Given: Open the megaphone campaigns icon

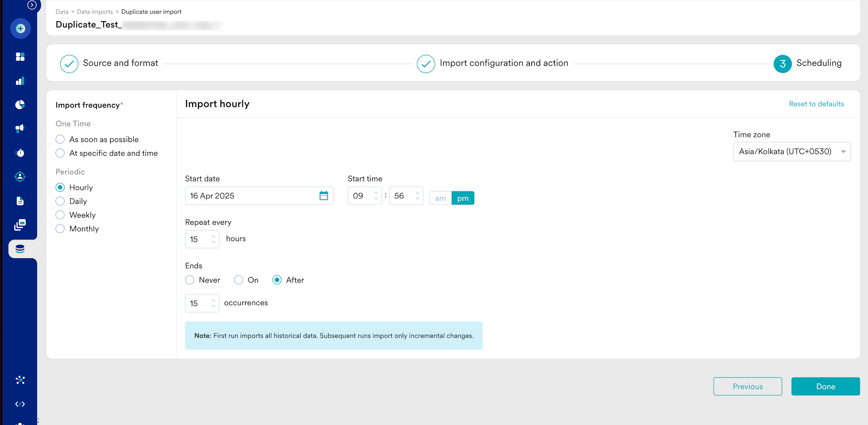Looking at the screenshot, I should pyautogui.click(x=20, y=128).
